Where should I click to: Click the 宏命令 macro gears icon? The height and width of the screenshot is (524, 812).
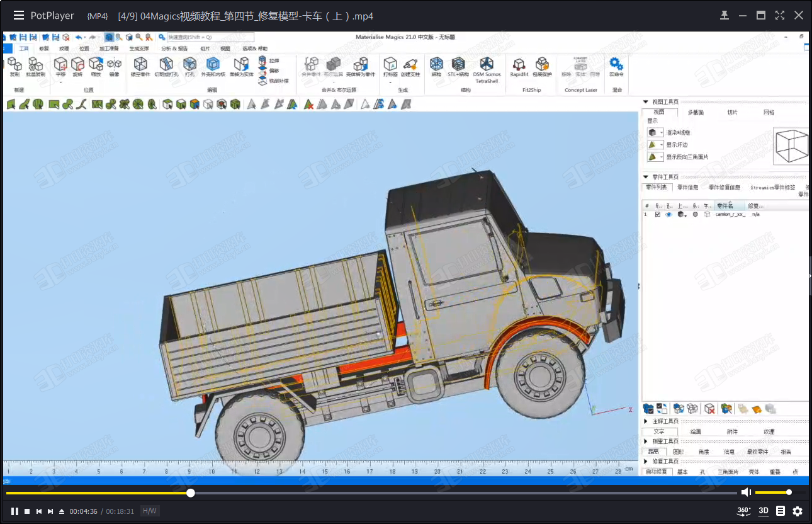coord(616,63)
